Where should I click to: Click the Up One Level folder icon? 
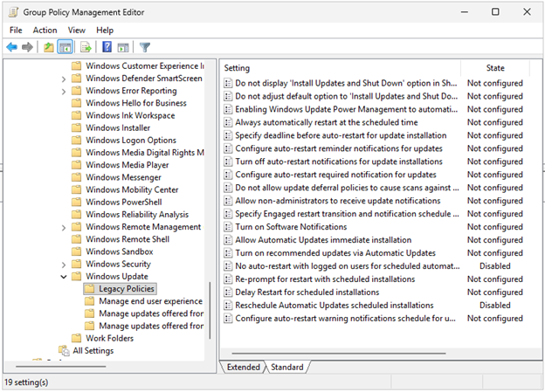[x=49, y=47]
